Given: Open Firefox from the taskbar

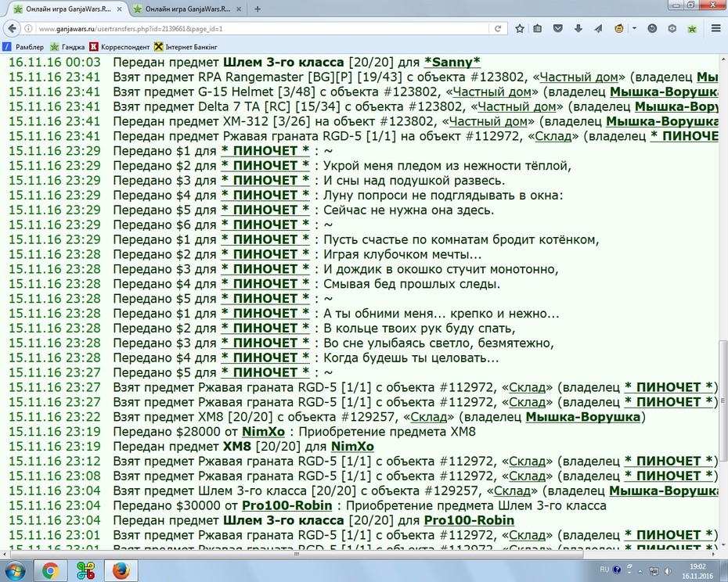Looking at the screenshot, I should pos(121,571).
